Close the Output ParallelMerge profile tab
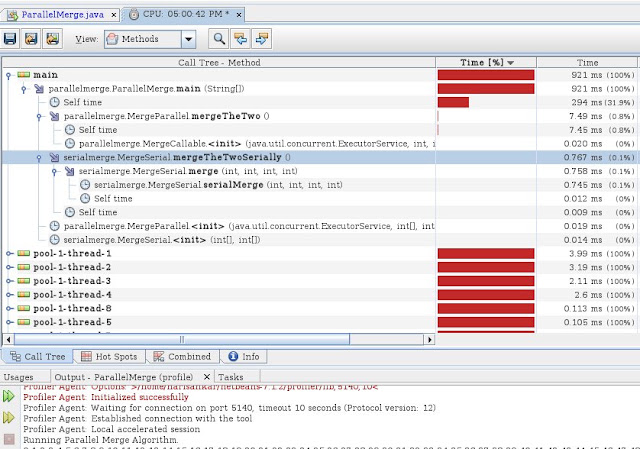Image resolution: width=640 pixels, height=449 pixels. 207,376
